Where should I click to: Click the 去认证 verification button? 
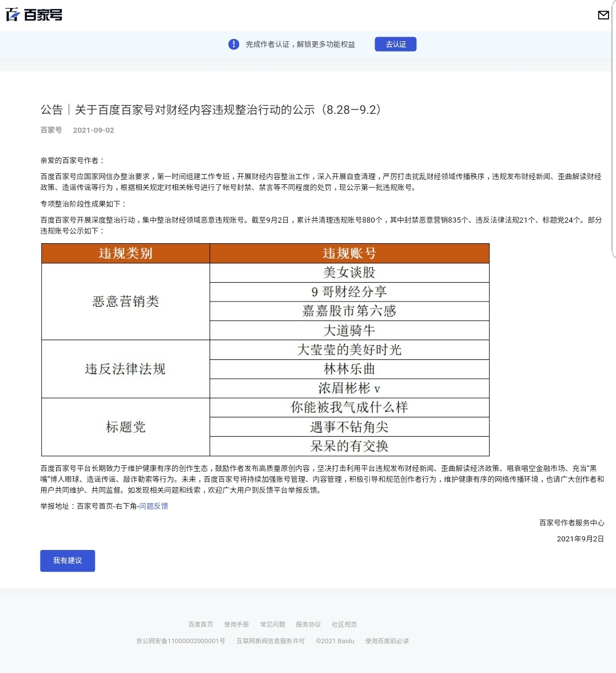pos(395,44)
